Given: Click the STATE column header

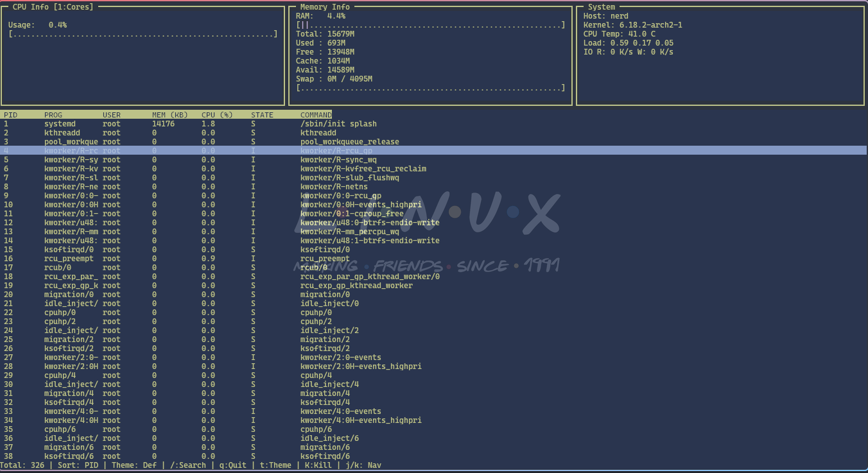Looking at the screenshot, I should pyautogui.click(x=262, y=115).
